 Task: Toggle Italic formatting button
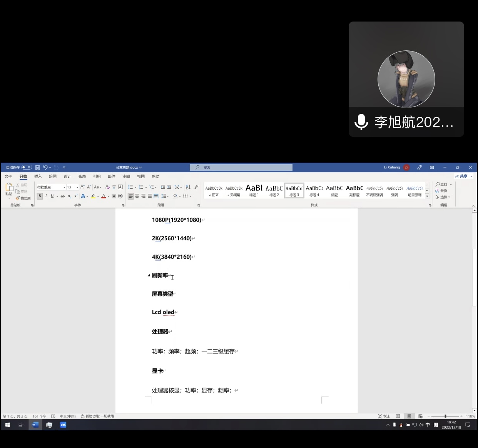pyautogui.click(x=46, y=196)
